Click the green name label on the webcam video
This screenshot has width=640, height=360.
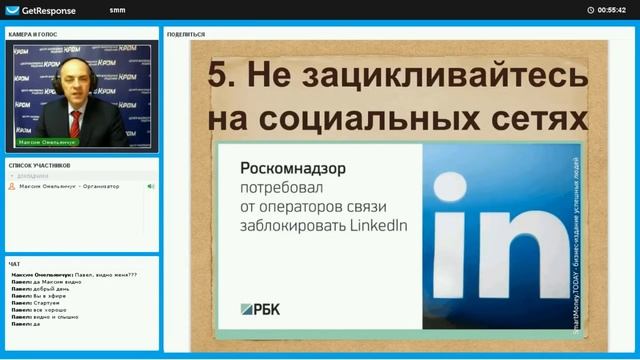click(x=47, y=142)
